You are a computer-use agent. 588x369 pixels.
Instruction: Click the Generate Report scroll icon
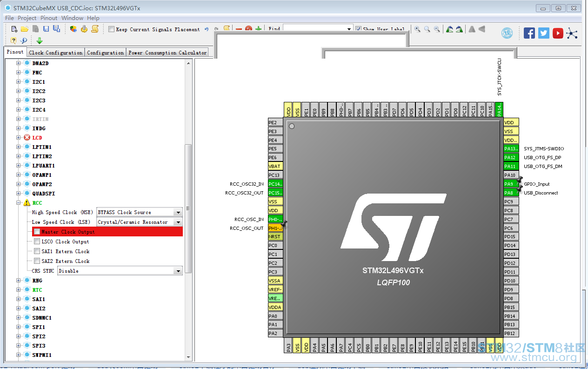coord(95,29)
